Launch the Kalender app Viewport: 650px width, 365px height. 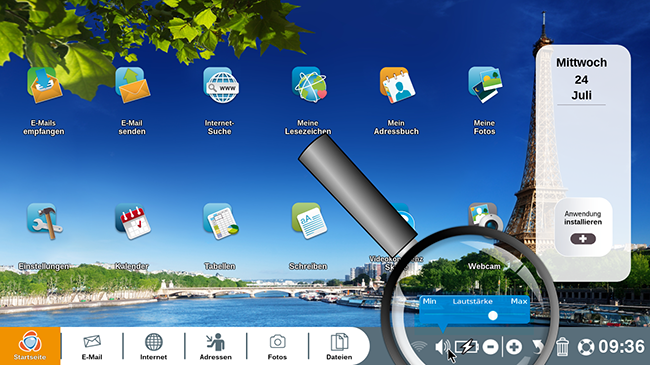[133, 221]
